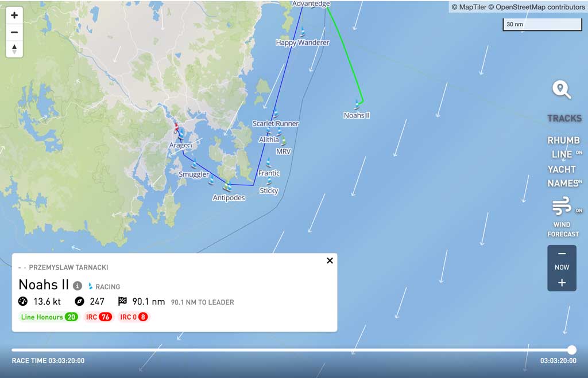Click the Line Honours 20 ranking badge
Image resolution: width=588 pixels, height=378 pixels.
48,317
